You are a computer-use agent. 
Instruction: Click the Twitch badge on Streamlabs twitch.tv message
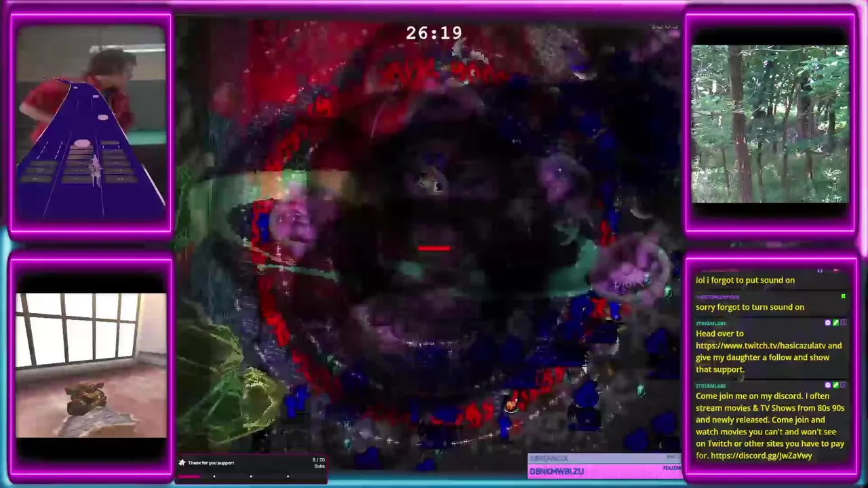(x=843, y=323)
